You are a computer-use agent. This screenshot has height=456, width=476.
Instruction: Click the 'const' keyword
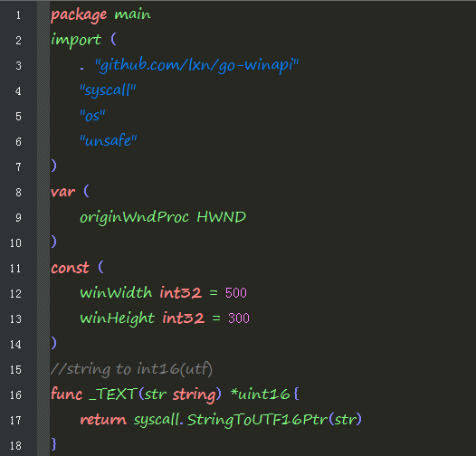click(70, 268)
